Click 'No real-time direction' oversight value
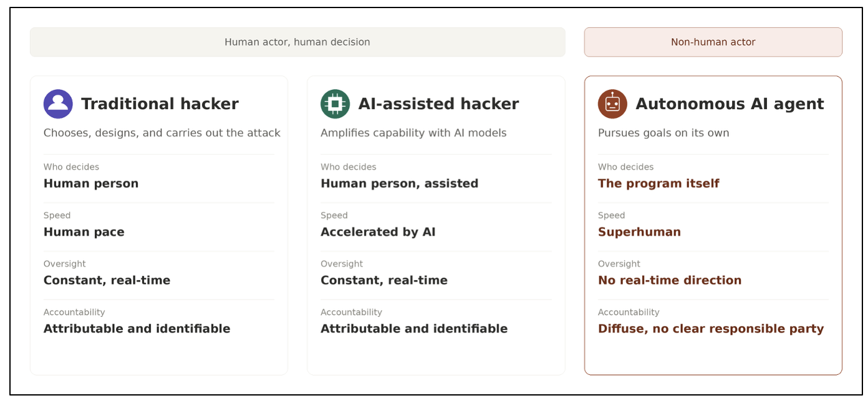868x403 pixels. click(670, 280)
